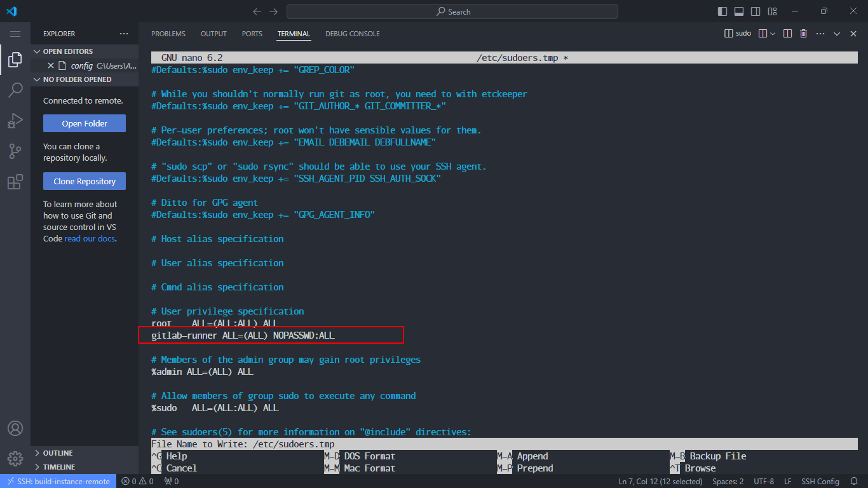This screenshot has width=868, height=488.
Task: Open the Accounts menu icon
Action: 15,428
